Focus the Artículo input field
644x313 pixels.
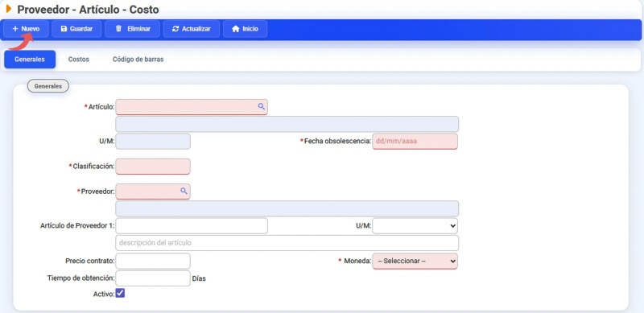[192, 107]
